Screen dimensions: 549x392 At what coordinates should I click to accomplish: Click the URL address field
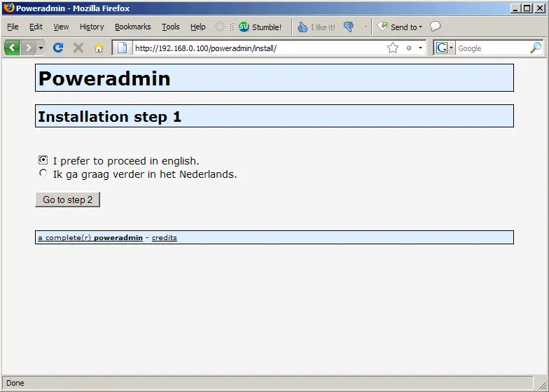tap(259, 48)
